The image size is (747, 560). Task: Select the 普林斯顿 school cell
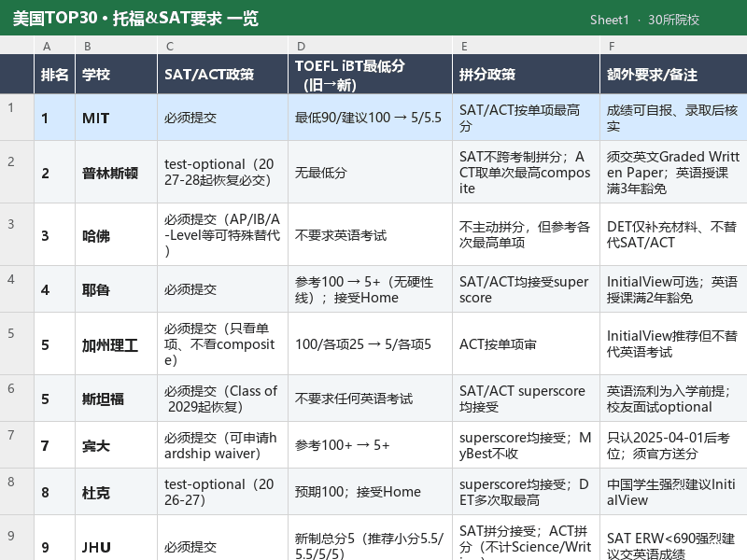coord(116,173)
